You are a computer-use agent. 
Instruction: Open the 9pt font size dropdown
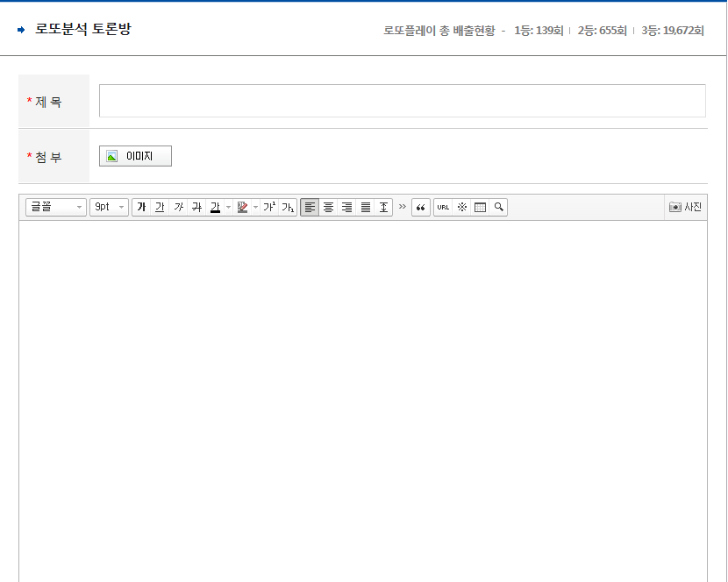tap(109, 208)
